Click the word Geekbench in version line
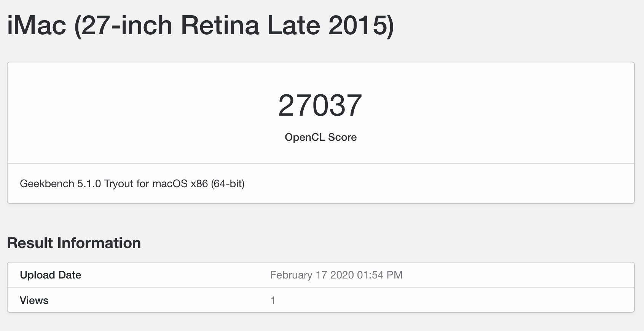This screenshot has width=644, height=331. click(47, 184)
